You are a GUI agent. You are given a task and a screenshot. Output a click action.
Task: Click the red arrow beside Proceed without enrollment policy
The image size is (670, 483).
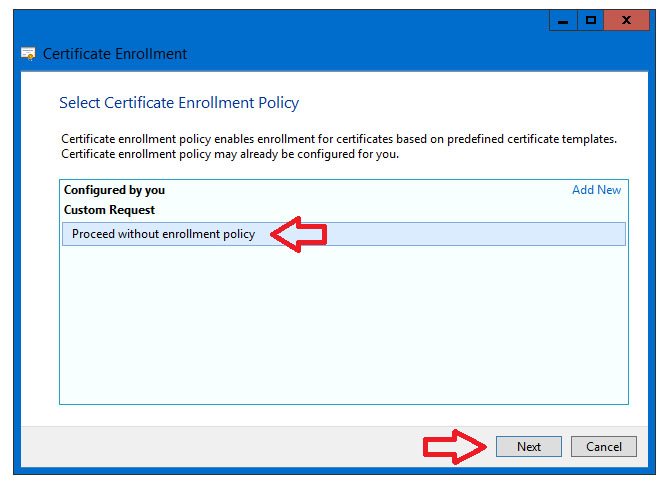[299, 234]
